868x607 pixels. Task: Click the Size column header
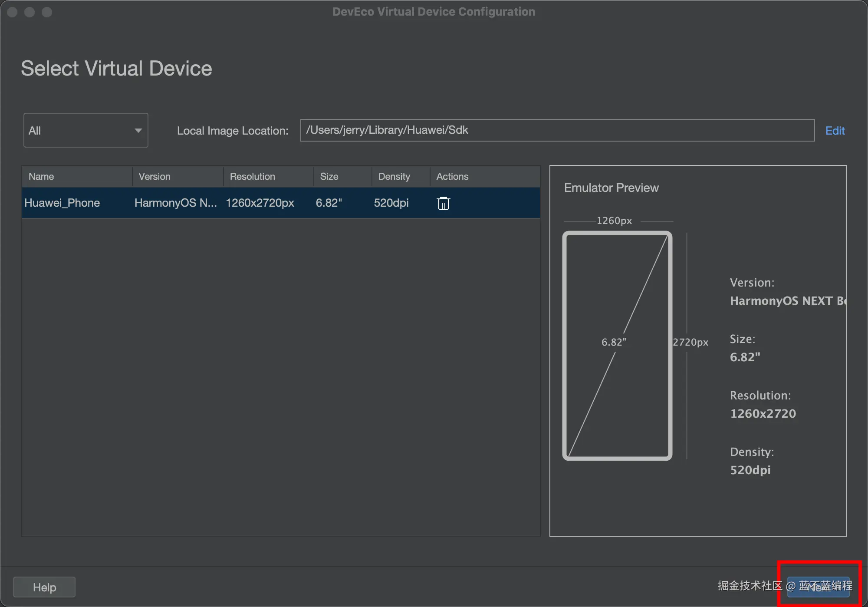click(329, 176)
